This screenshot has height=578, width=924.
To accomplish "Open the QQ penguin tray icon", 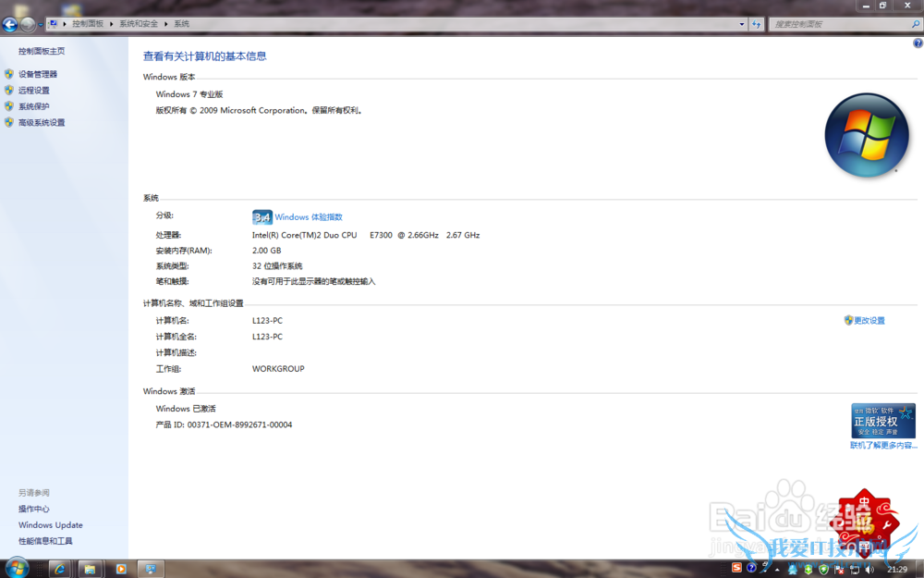I will point(793,570).
